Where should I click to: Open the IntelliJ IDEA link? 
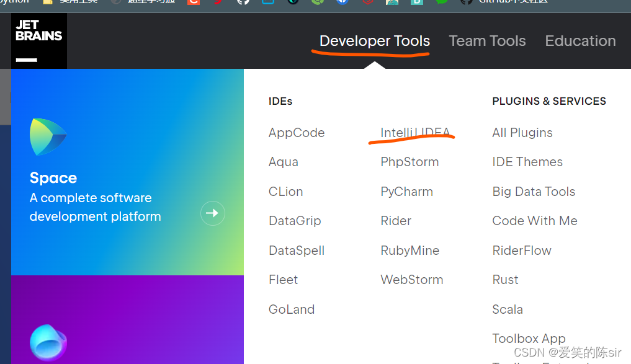tap(415, 133)
